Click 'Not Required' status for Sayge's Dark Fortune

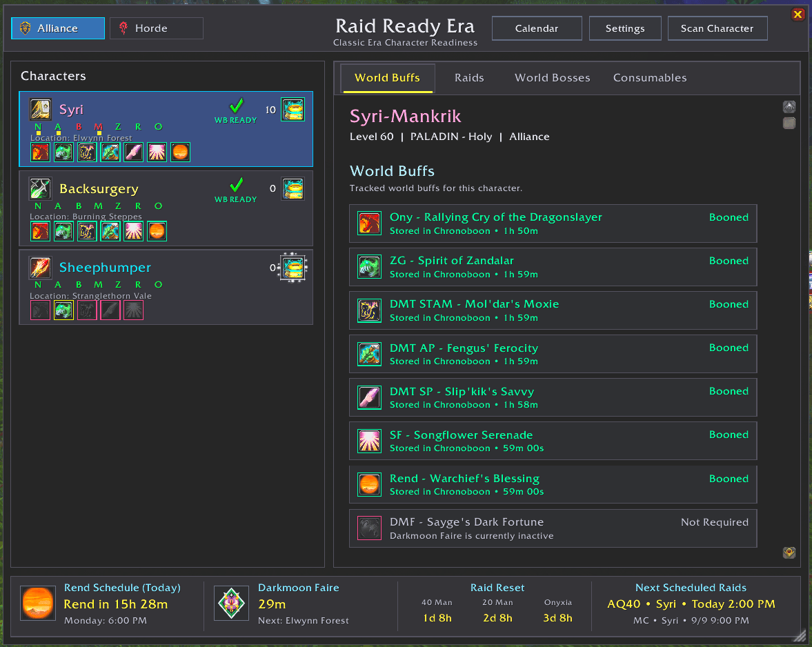[x=715, y=522]
